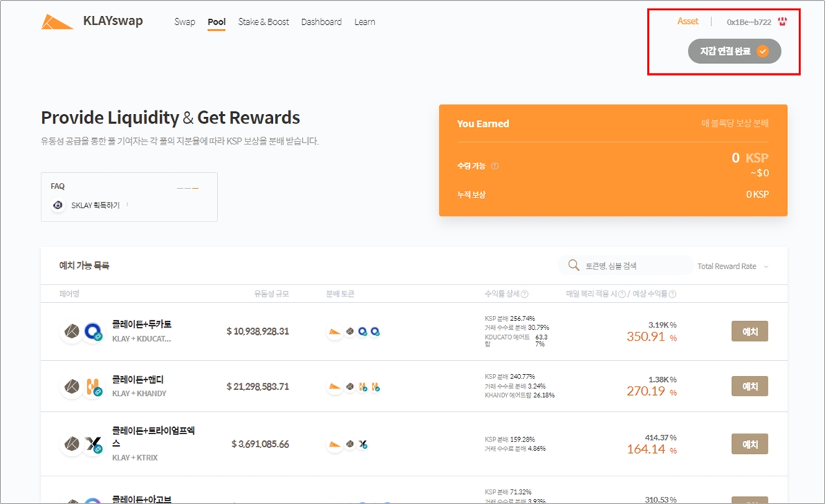Click the help icon next to 수령 가능
Viewport: 825px width, 504px height.
pyautogui.click(x=495, y=166)
